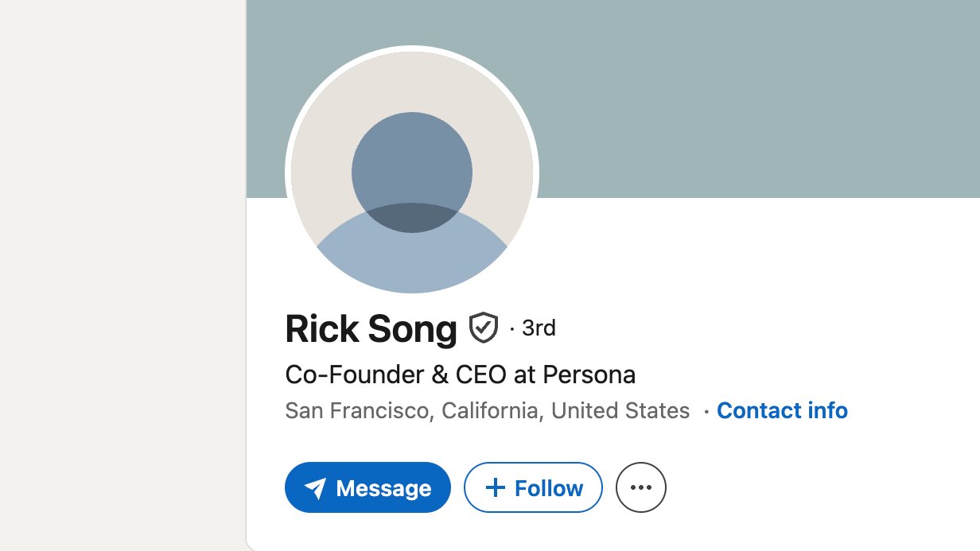Click the word Persona in the headline

tap(589, 374)
